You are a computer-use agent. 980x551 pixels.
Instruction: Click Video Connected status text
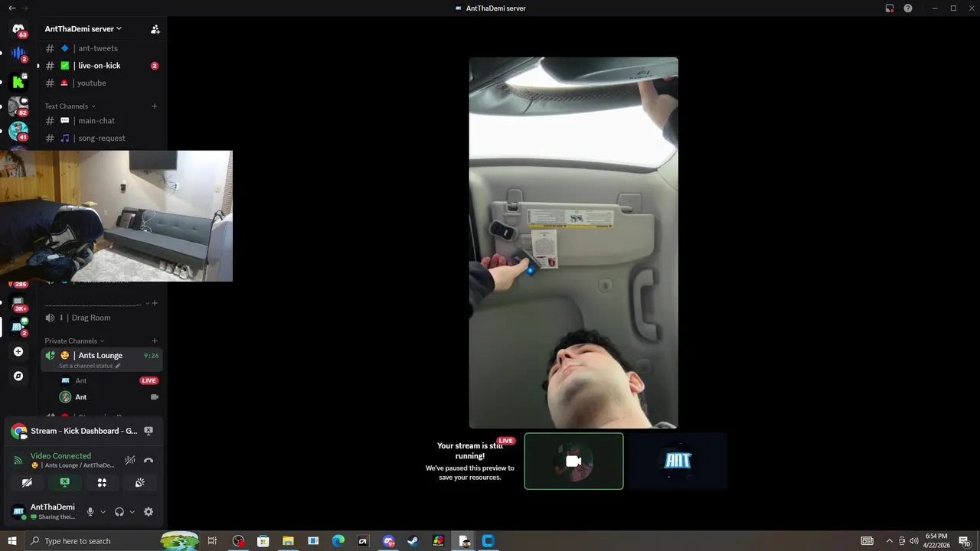click(x=60, y=456)
